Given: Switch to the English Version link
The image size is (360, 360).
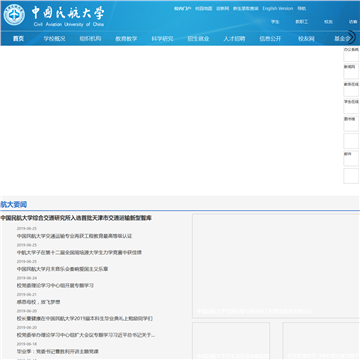Looking at the screenshot, I should (x=278, y=9).
